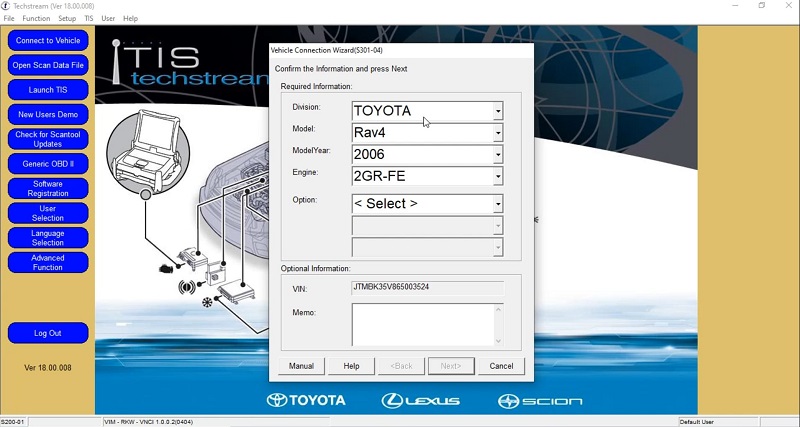Open the User menu
The image size is (800, 427).
click(x=108, y=18)
